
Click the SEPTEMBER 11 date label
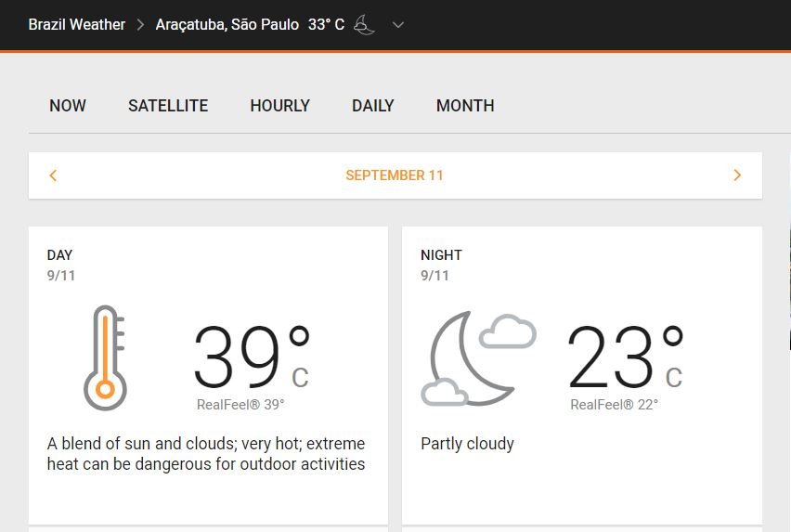395,175
